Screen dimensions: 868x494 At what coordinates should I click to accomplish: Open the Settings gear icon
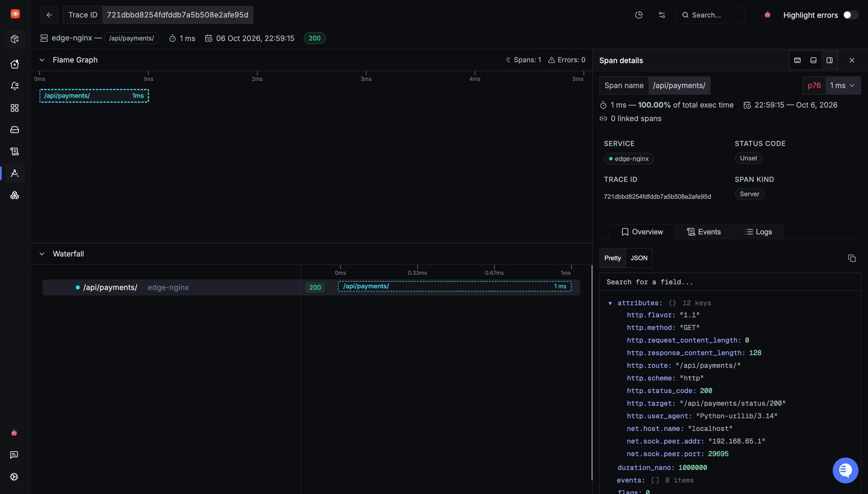(x=14, y=477)
